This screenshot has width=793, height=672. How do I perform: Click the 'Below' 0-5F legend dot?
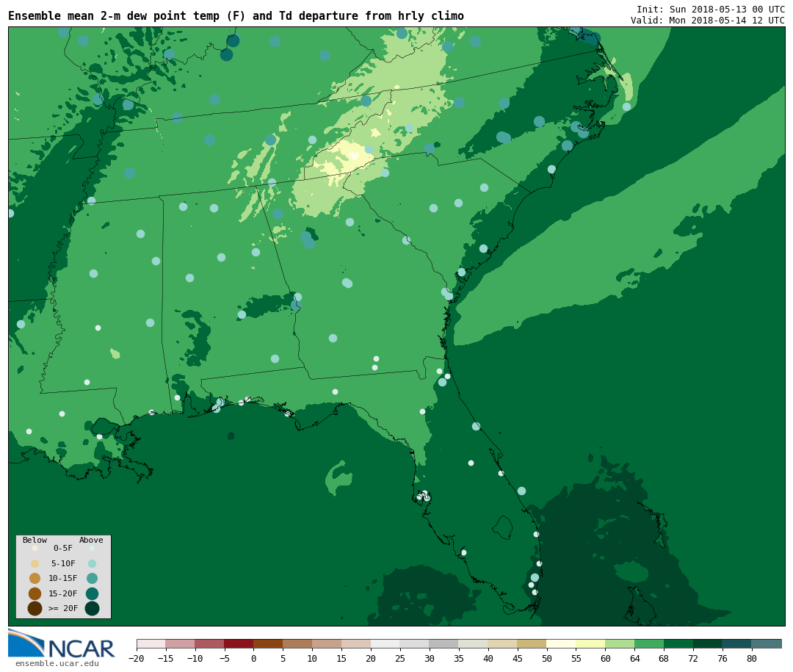[35, 548]
